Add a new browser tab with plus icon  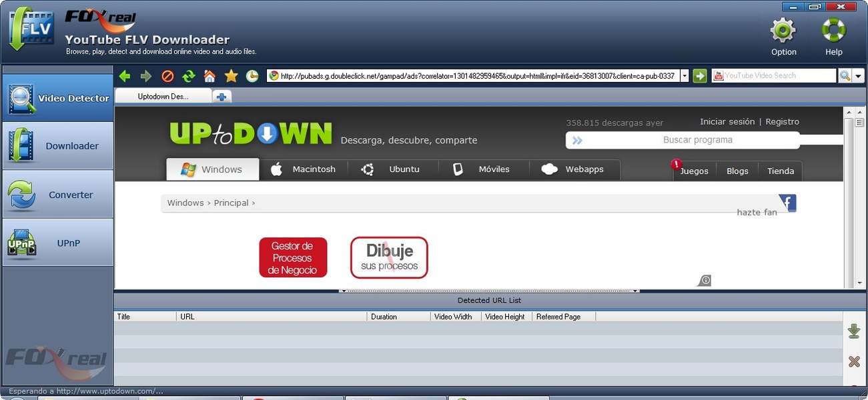(x=222, y=97)
